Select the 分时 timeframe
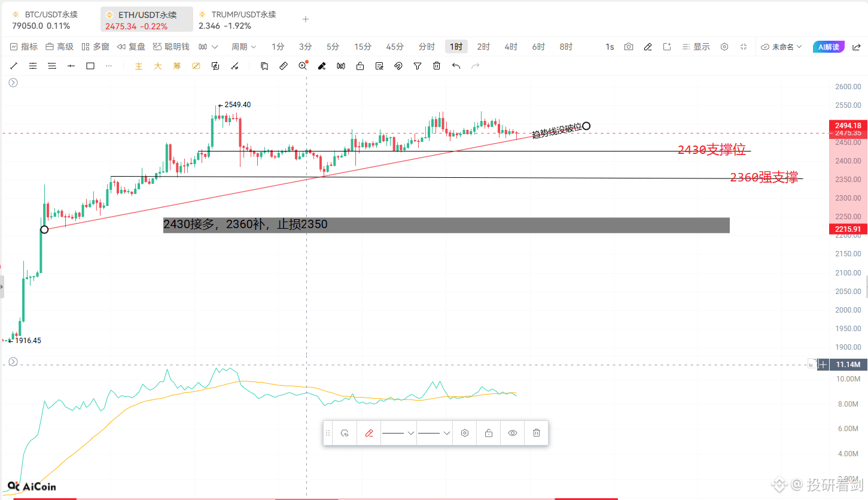 click(427, 47)
